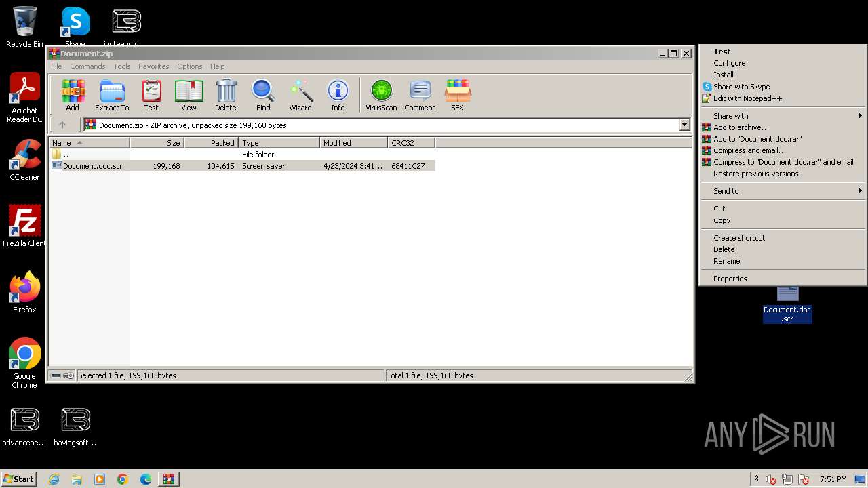Click the Document.doc.scr desktop file
Screen dimensions: 868x488
[787, 305]
